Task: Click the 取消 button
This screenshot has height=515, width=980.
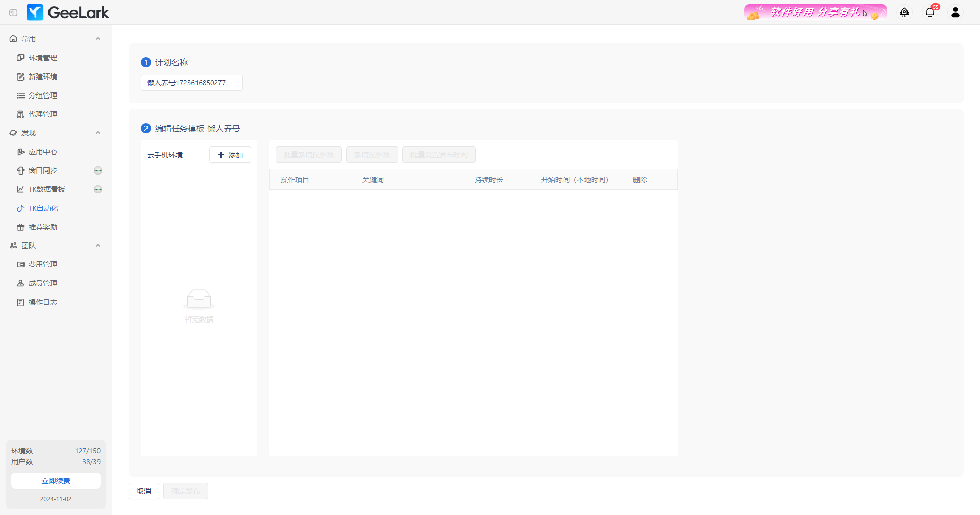Action: coord(144,491)
